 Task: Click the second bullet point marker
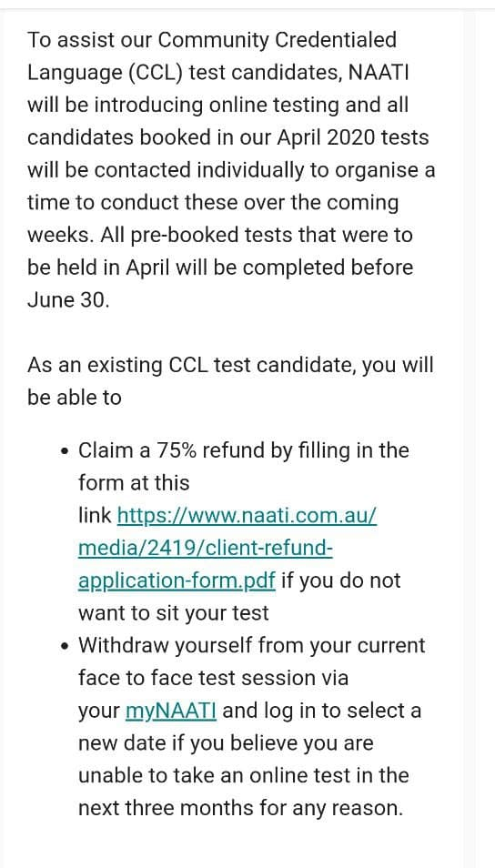coord(66,647)
